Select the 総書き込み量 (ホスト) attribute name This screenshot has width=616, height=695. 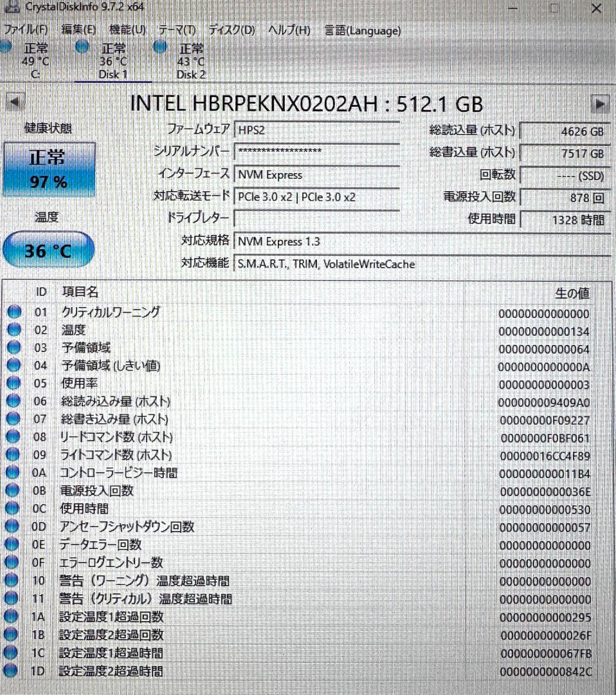[114, 419]
